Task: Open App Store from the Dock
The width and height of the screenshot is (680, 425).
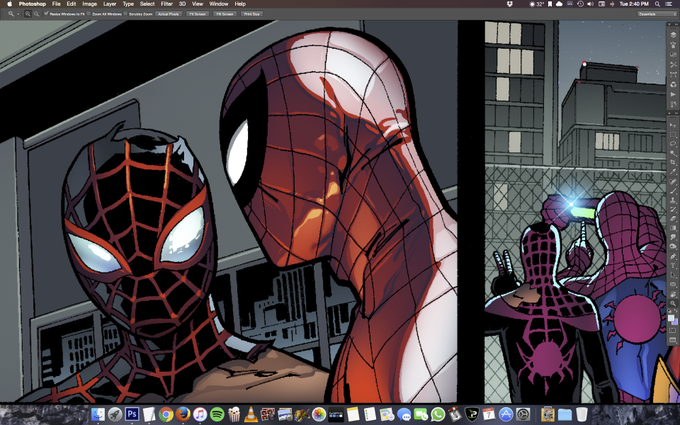Action: [506, 414]
